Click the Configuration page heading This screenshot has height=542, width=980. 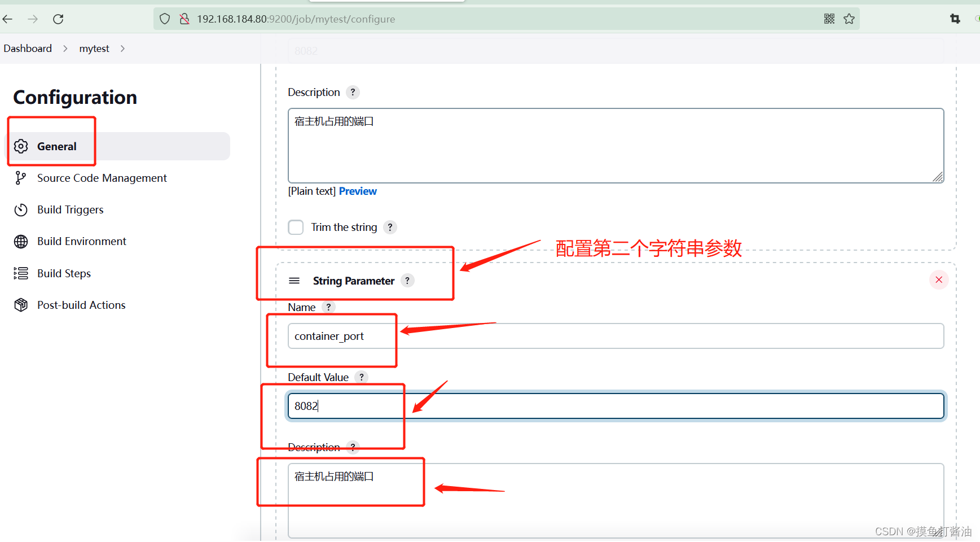click(x=75, y=98)
